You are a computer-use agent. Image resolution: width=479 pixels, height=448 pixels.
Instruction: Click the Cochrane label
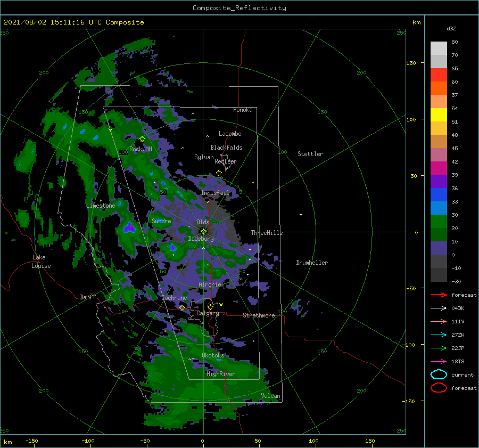click(x=174, y=298)
